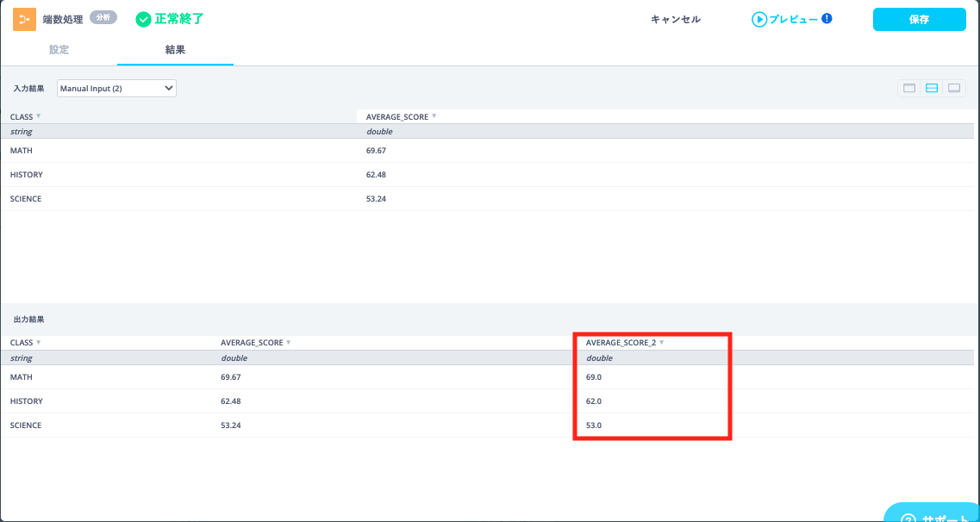980x522 pixels.
Task: Select the 69.0 output cell for MATH
Action: pyautogui.click(x=594, y=377)
